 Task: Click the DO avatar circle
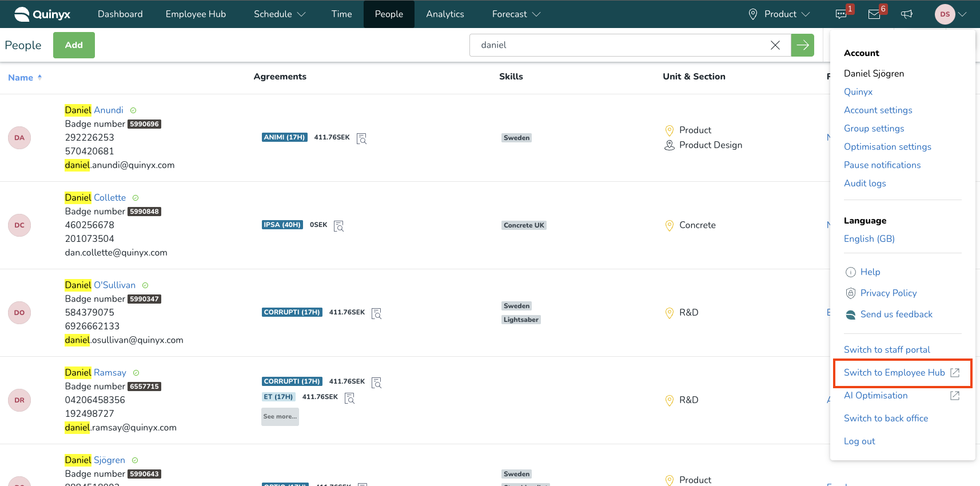tap(19, 313)
